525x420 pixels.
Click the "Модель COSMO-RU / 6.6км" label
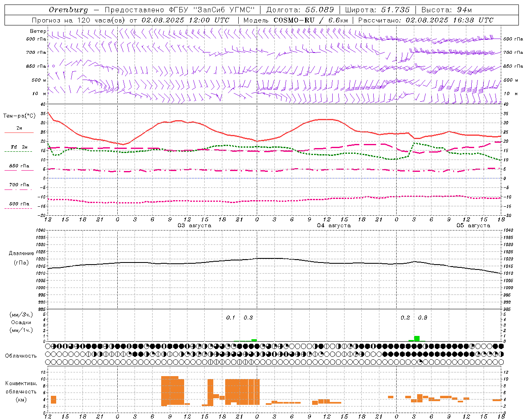(x=296, y=20)
